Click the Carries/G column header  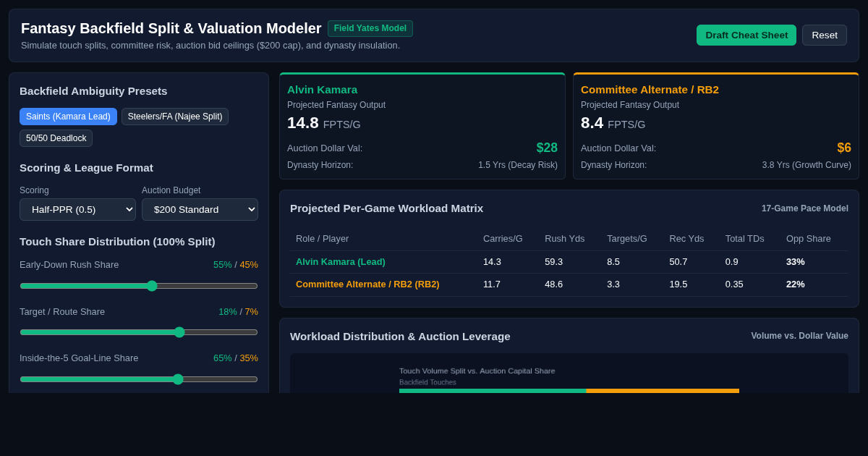point(503,239)
